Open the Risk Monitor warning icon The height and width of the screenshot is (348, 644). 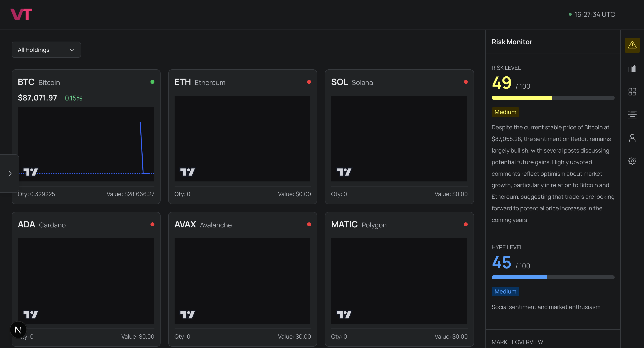pos(632,45)
